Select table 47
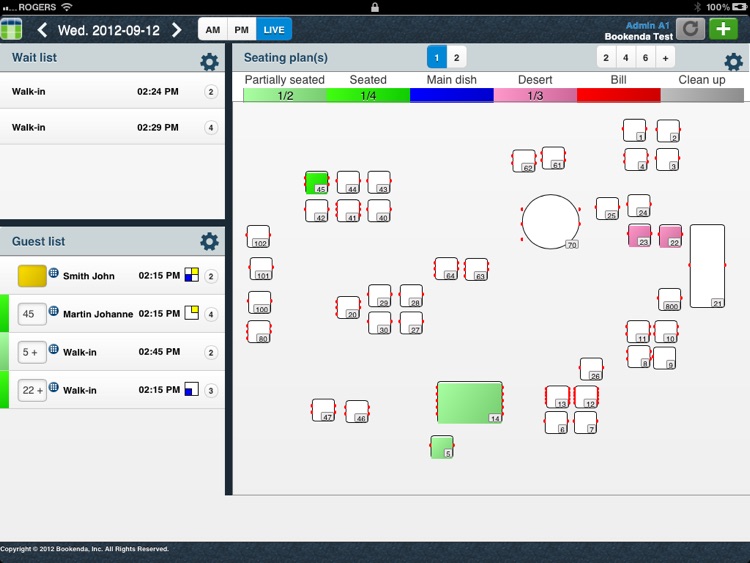 coord(323,410)
